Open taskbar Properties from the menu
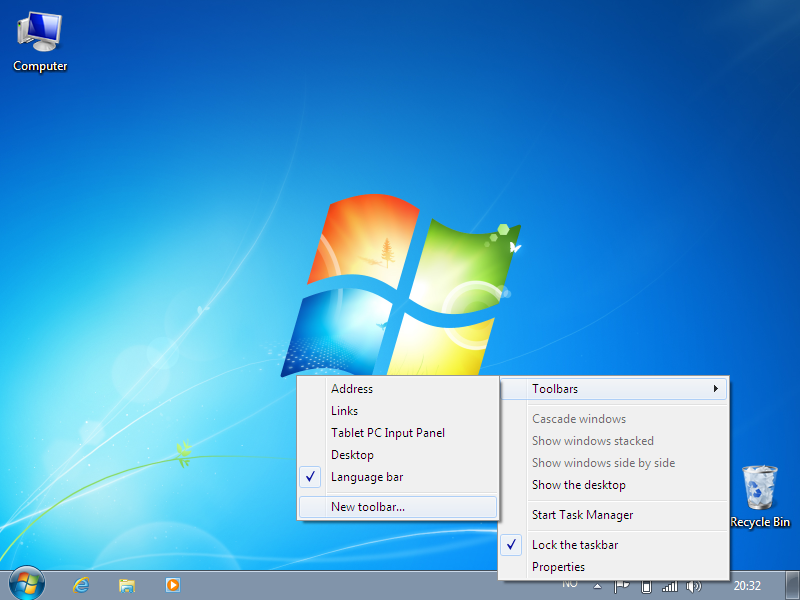Viewport: 800px width, 600px height. click(614, 567)
